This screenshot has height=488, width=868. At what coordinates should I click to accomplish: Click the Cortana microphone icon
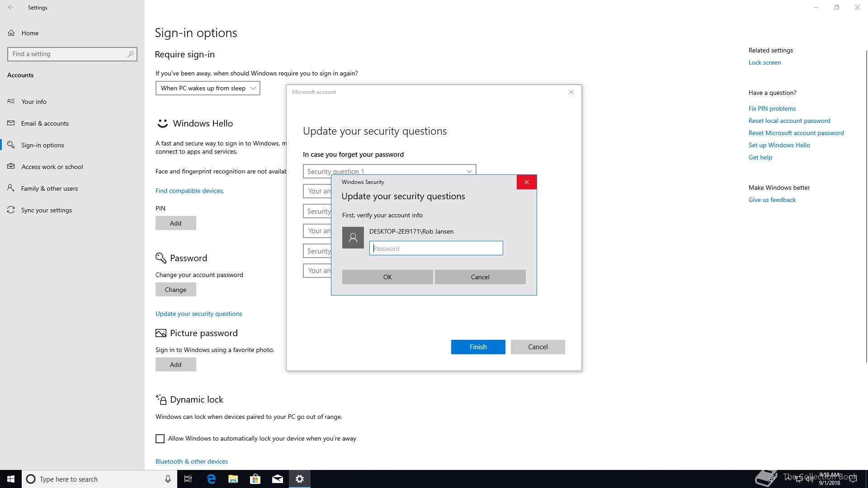(x=168, y=479)
